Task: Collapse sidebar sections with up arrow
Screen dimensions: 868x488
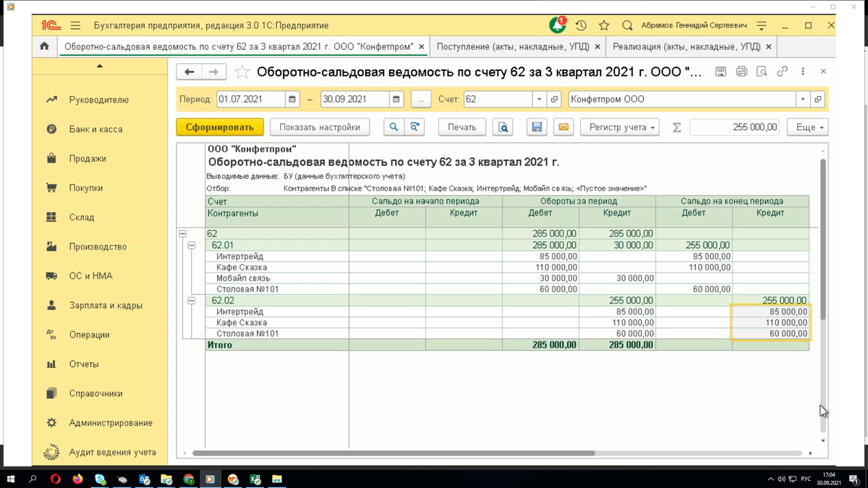Action: pos(100,66)
